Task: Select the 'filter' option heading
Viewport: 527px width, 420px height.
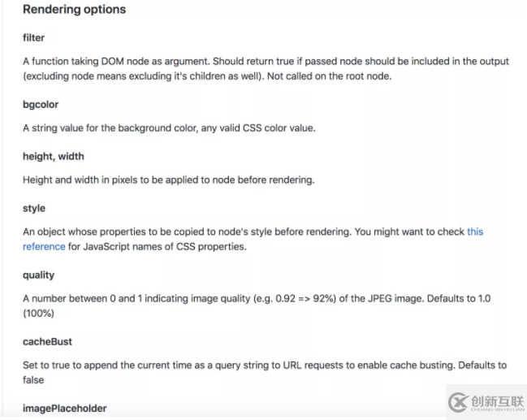Action: pos(33,37)
